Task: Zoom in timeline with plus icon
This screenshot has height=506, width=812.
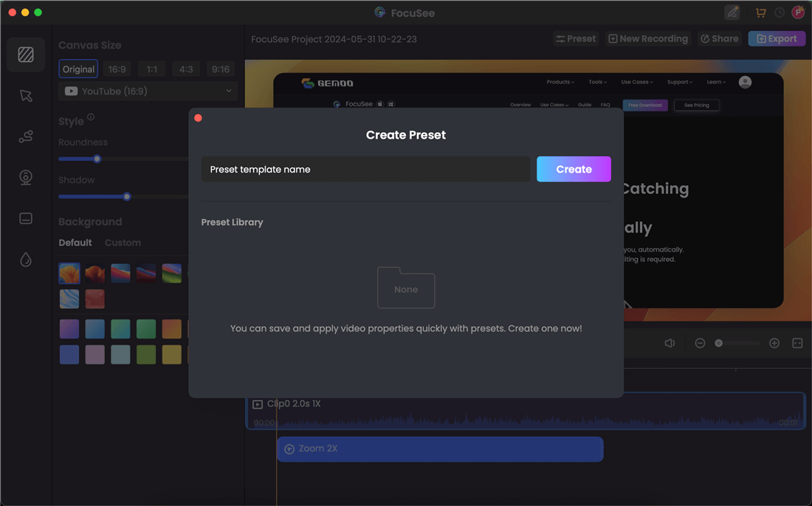Action: pos(774,343)
